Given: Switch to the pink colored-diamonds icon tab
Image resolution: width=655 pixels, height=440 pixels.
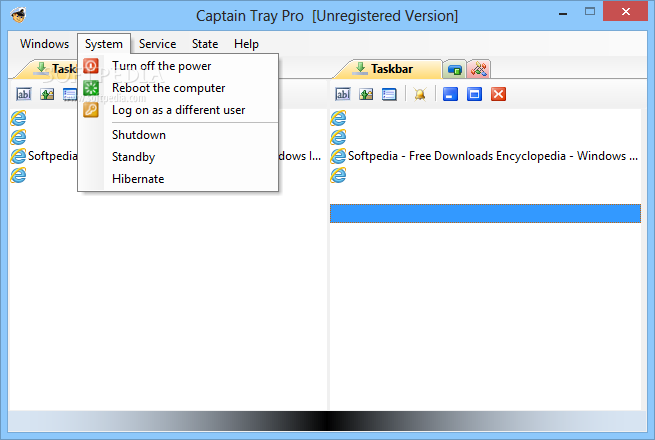Looking at the screenshot, I should 479,69.
